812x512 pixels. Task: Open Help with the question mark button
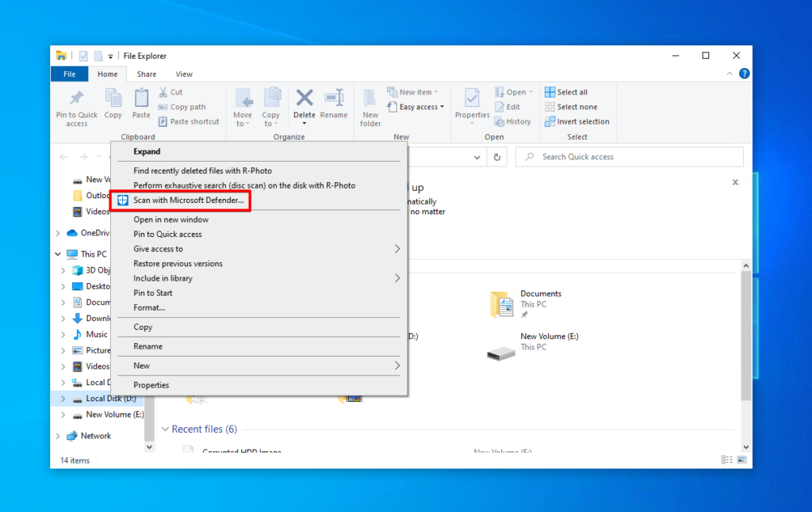point(743,73)
